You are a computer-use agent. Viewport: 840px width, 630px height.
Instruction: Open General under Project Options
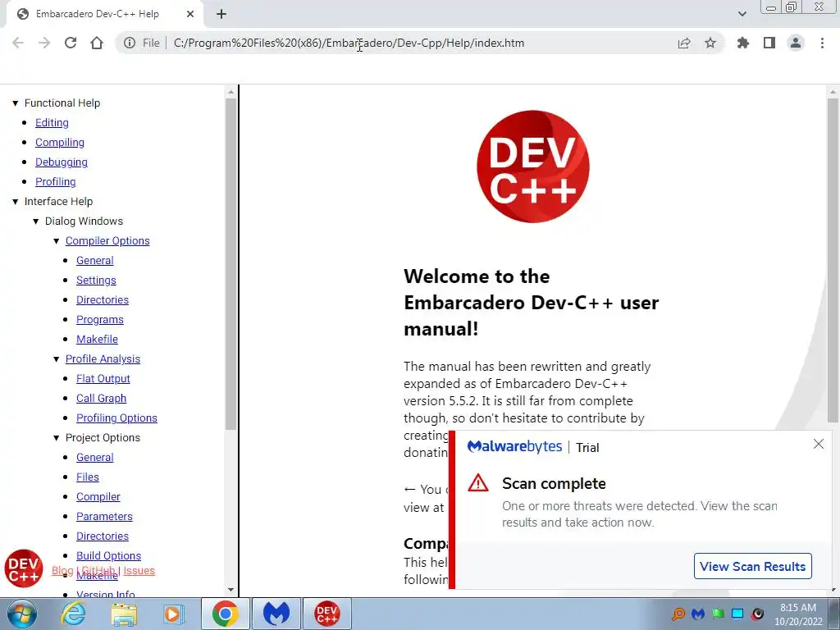pos(95,457)
